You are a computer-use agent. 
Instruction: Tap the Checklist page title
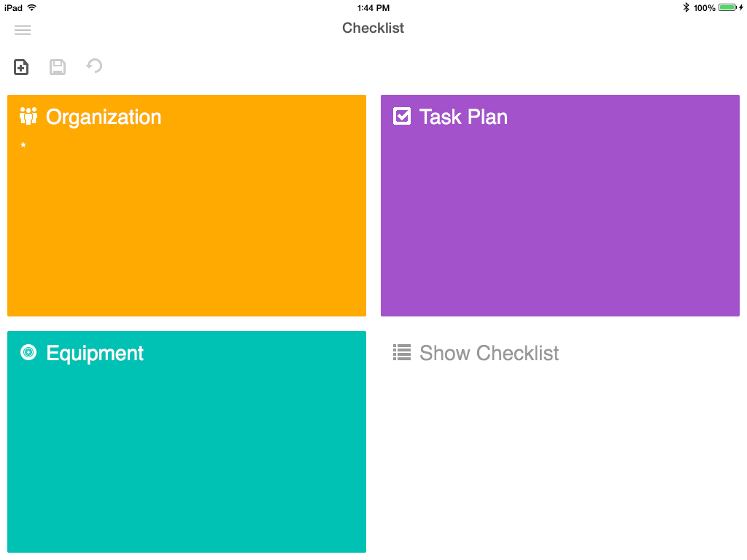tap(373, 28)
